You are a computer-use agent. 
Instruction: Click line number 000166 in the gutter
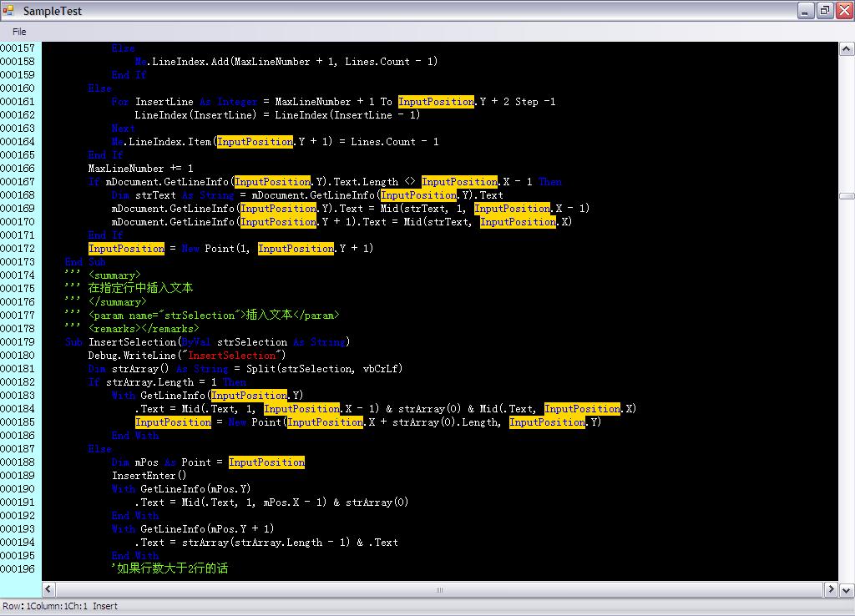point(18,169)
